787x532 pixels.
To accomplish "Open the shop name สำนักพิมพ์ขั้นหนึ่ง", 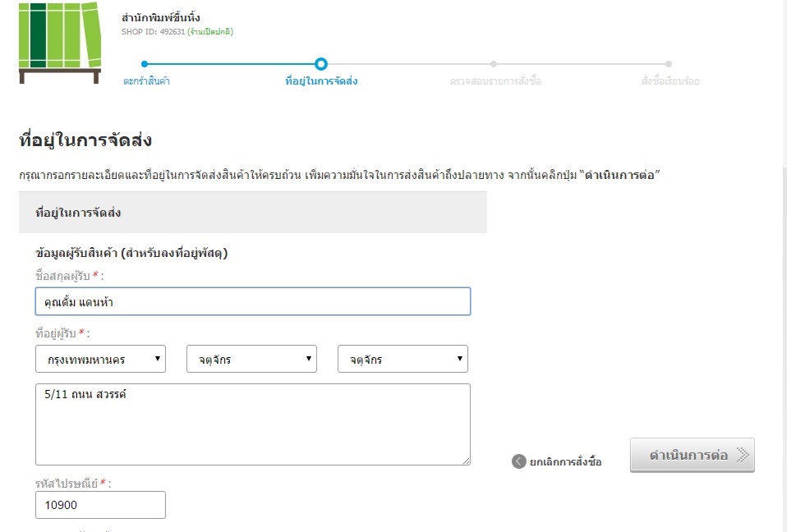I will (160, 17).
